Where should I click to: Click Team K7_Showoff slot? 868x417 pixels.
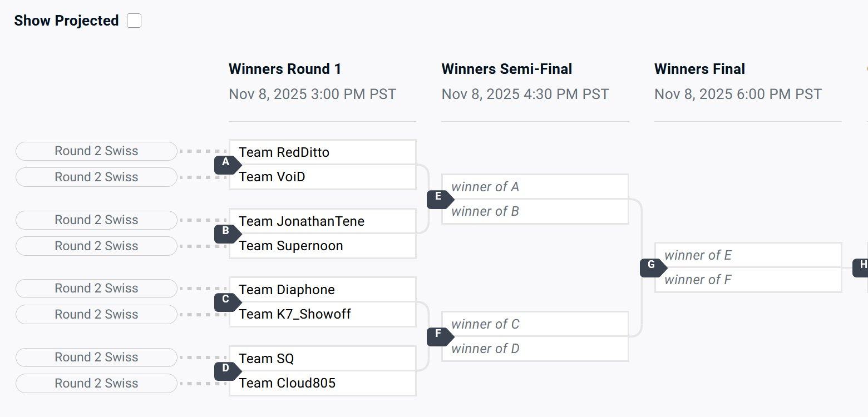(323, 315)
